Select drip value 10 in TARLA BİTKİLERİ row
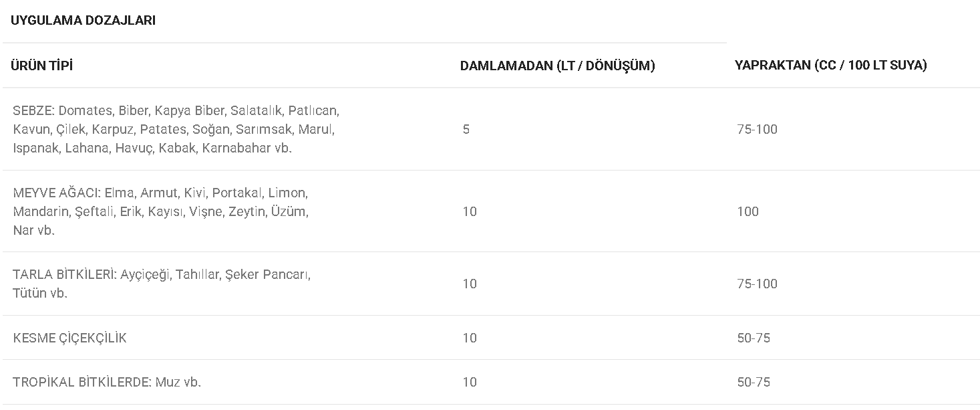The height and width of the screenshot is (410, 980). click(470, 284)
